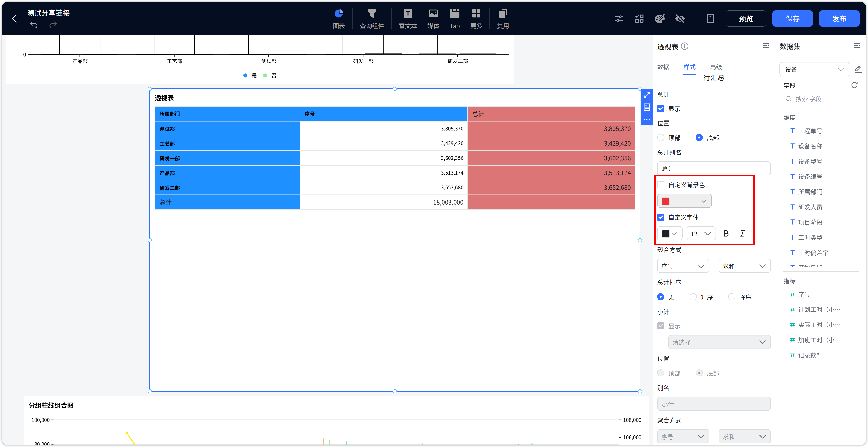
Task: Click the back arrow icon
Action: coord(14,19)
